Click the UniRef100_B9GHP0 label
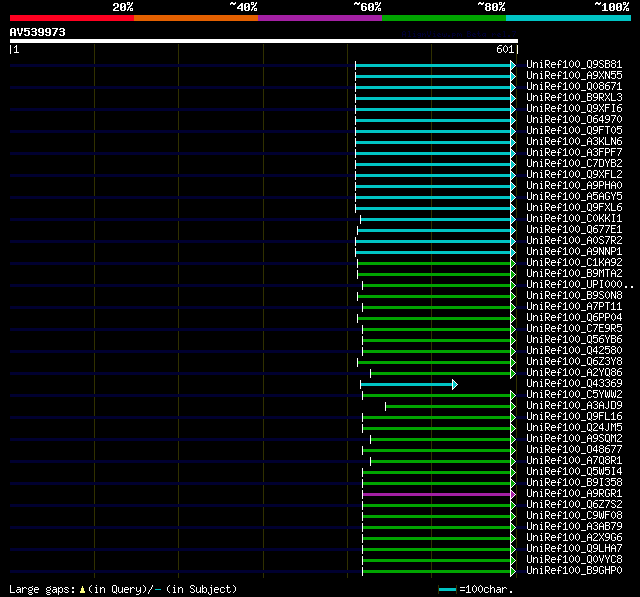This screenshot has height=597, width=640. pos(574,571)
